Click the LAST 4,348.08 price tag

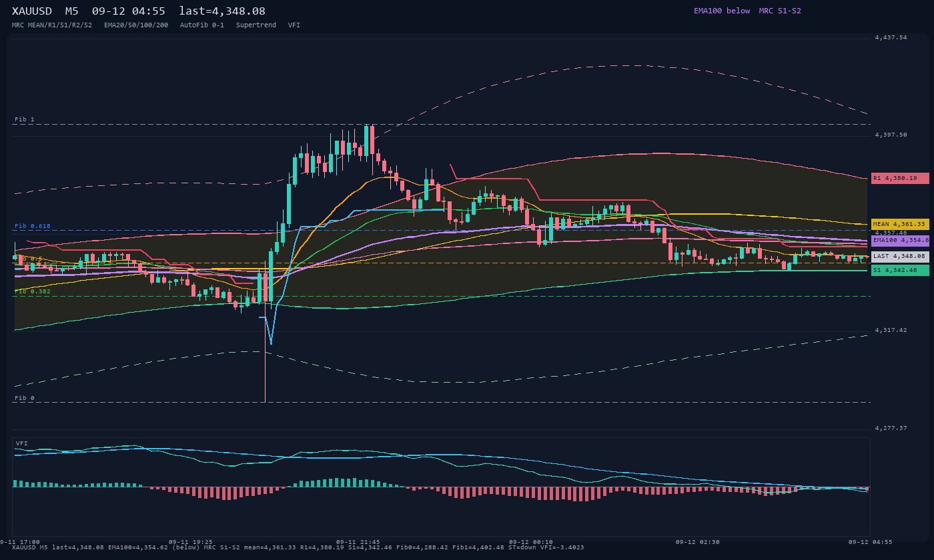point(900,256)
